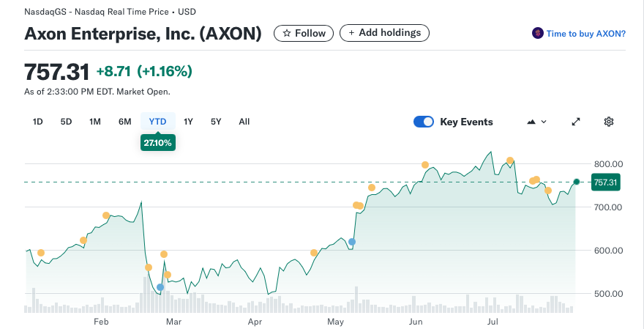Click the Add holdings button
Screen dimensions: 644x329
click(384, 33)
